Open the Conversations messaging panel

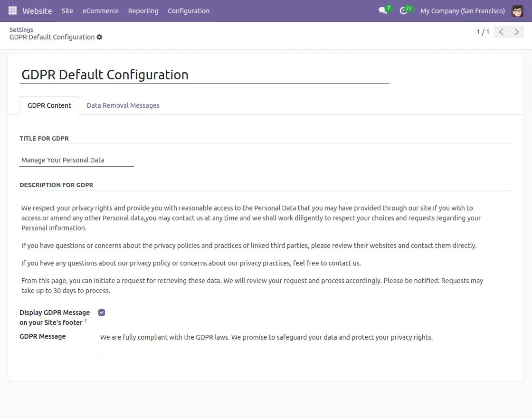point(382,10)
